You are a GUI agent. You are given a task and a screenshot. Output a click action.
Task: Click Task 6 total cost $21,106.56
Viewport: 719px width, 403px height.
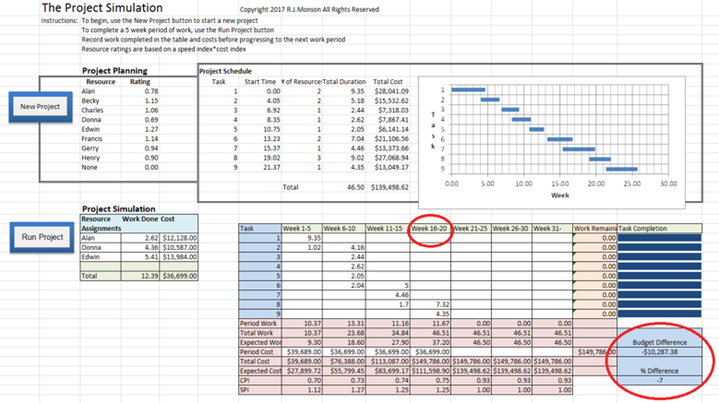(391, 139)
